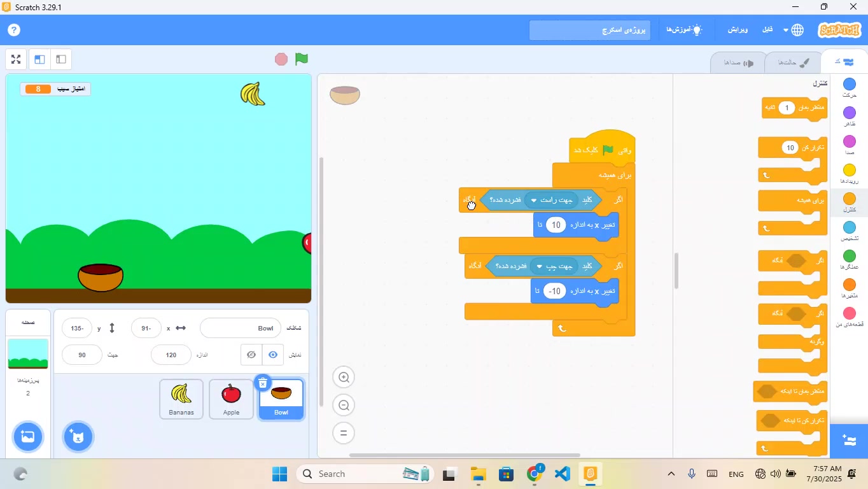Select the purple ظاهر (Looks) category

click(850, 117)
